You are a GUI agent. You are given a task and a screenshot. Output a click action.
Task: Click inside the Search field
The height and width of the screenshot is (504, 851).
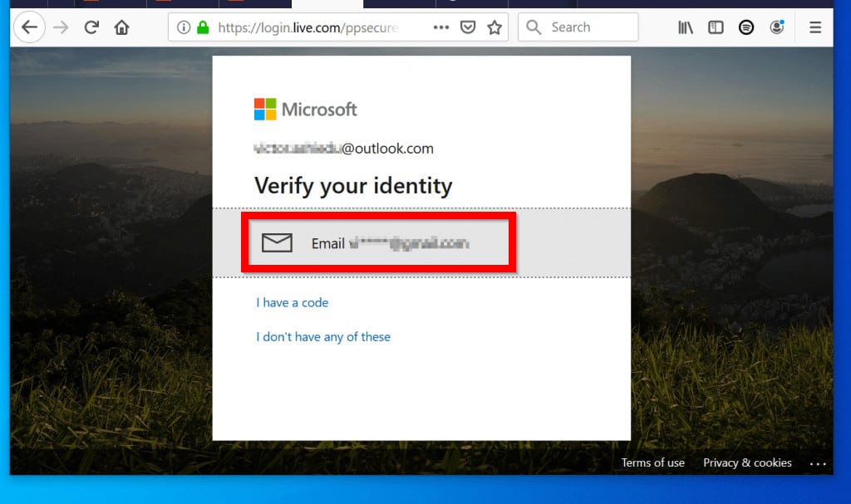pyautogui.click(x=582, y=27)
